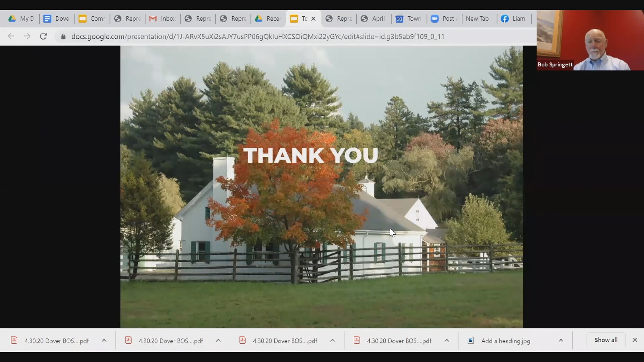Open fourth Dover BOS pdf download options
Screen dimensions: 644x362
(446, 341)
